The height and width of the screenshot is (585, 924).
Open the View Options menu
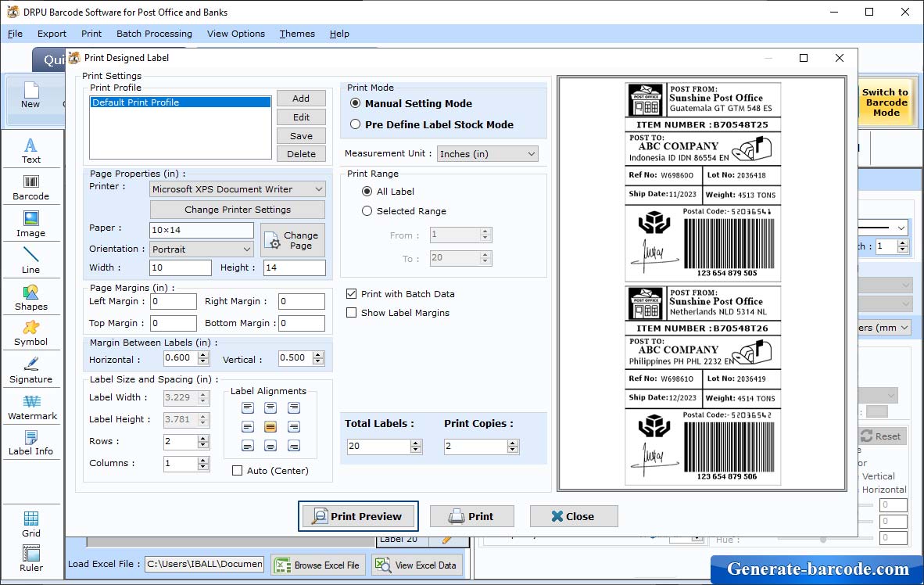236,34
